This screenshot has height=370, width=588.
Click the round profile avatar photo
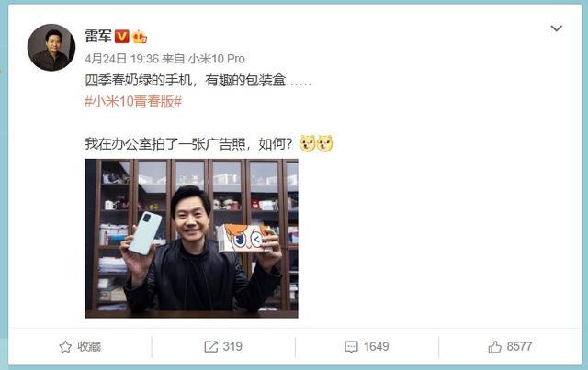coord(51,48)
